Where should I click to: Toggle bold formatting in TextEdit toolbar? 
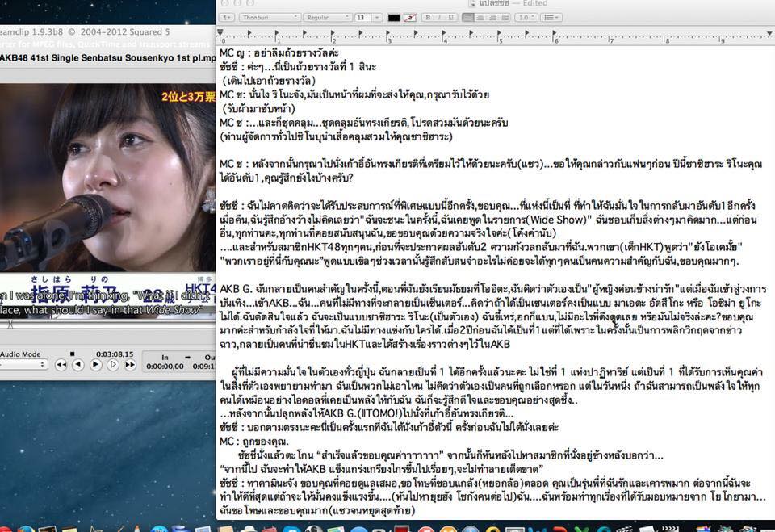(428, 17)
